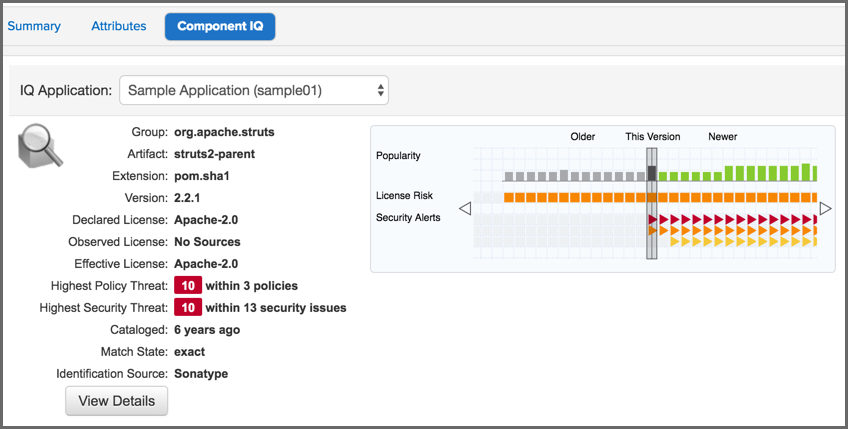Click the "within 3 policies" text
Image resolution: width=848 pixels, height=429 pixels.
click(x=251, y=286)
